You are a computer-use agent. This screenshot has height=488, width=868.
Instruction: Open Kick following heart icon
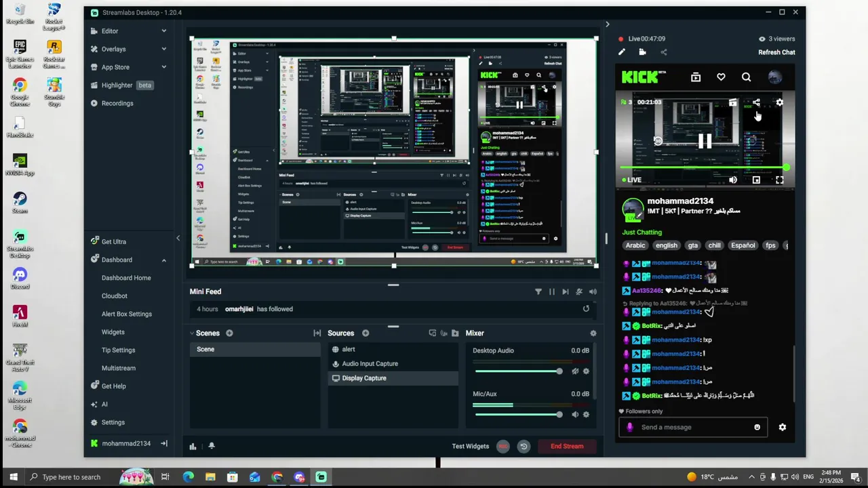point(721,77)
